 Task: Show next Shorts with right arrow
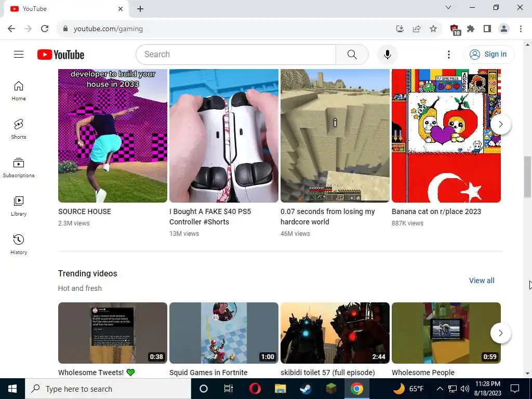point(500,124)
